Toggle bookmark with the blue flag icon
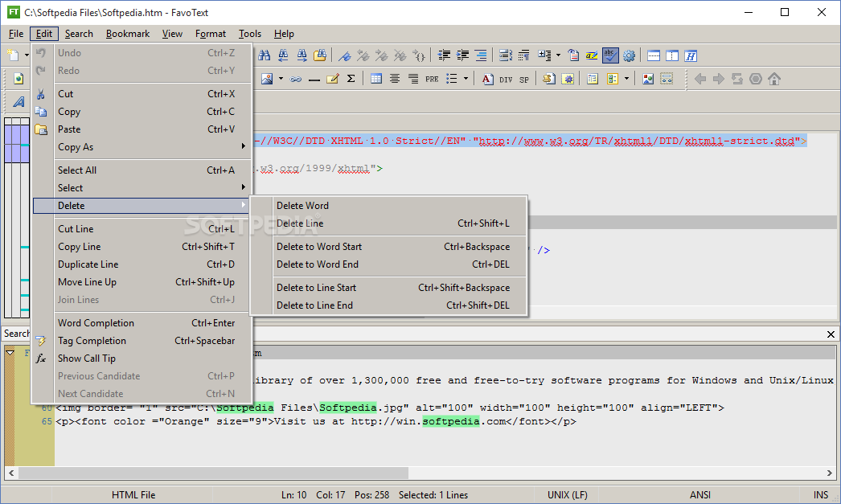The image size is (841, 504). [x=345, y=55]
